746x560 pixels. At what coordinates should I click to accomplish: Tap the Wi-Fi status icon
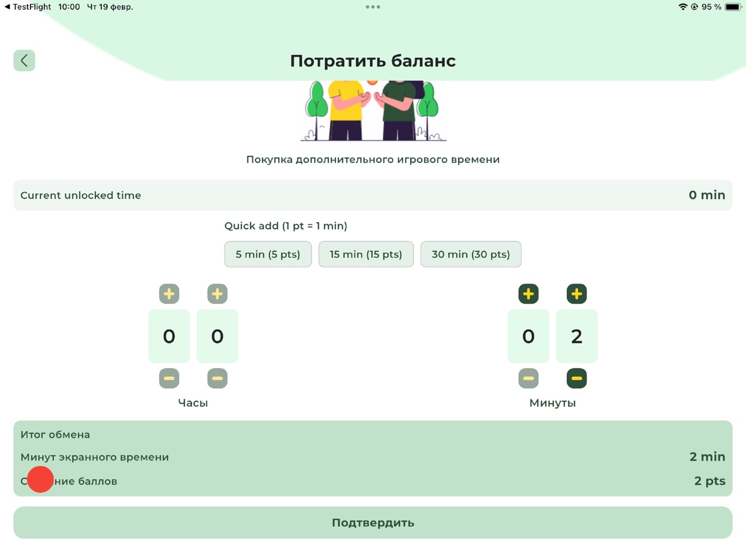coord(682,7)
